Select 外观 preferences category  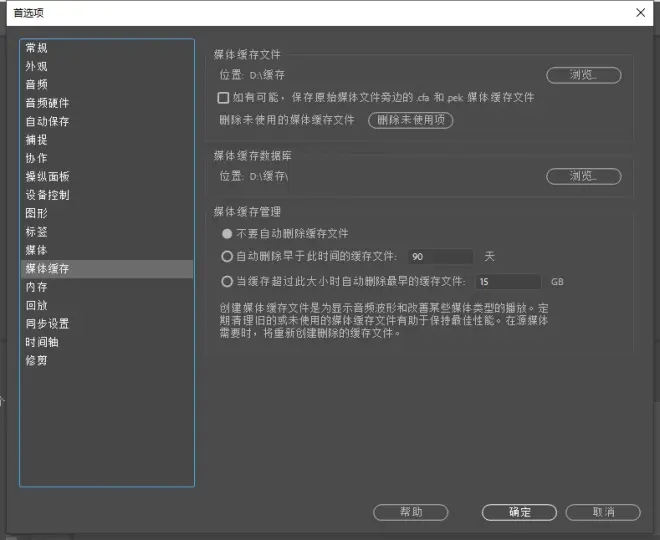(107, 67)
